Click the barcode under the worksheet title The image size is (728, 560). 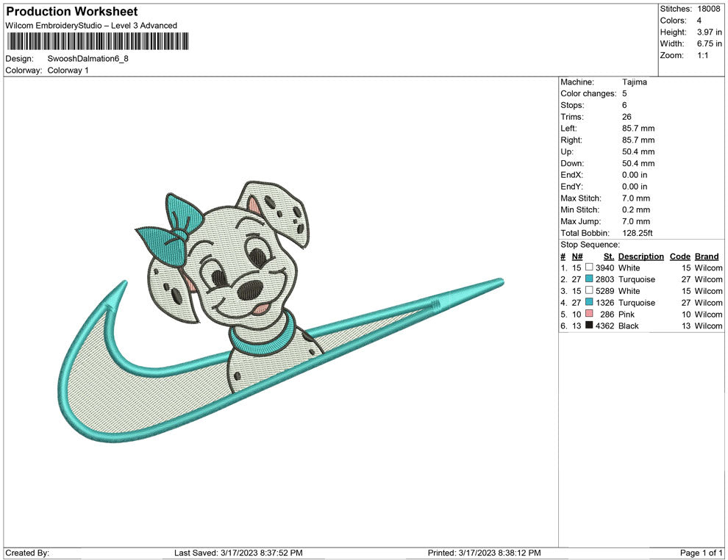(98, 41)
